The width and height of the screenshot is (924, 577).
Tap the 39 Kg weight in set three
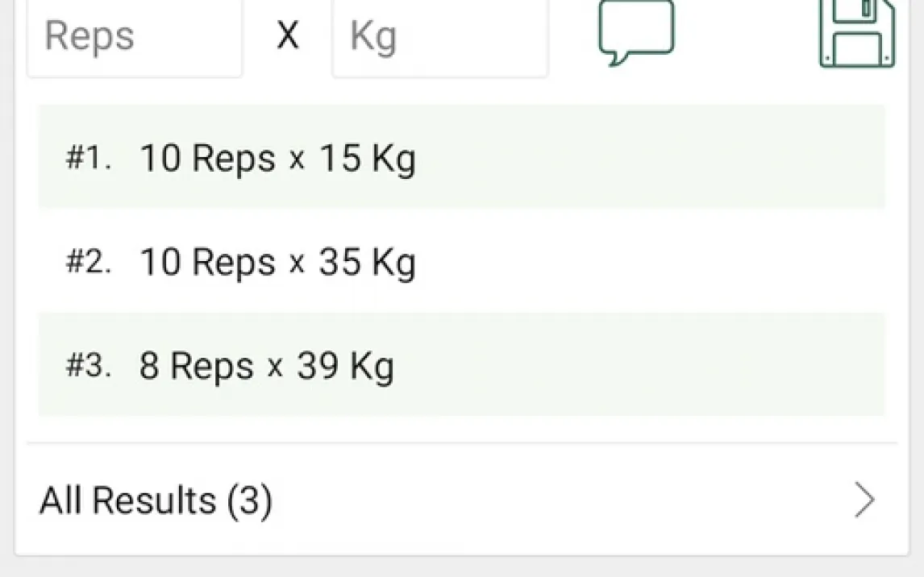[x=345, y=366]
